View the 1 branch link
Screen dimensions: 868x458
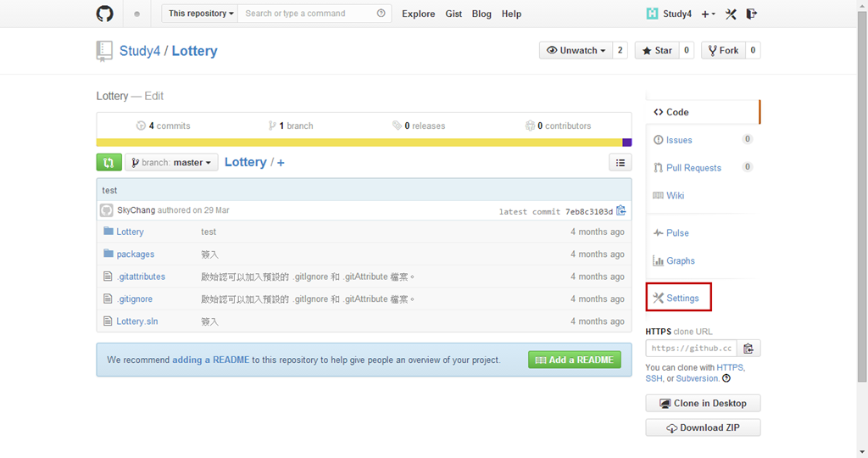[x=291, y=126]
